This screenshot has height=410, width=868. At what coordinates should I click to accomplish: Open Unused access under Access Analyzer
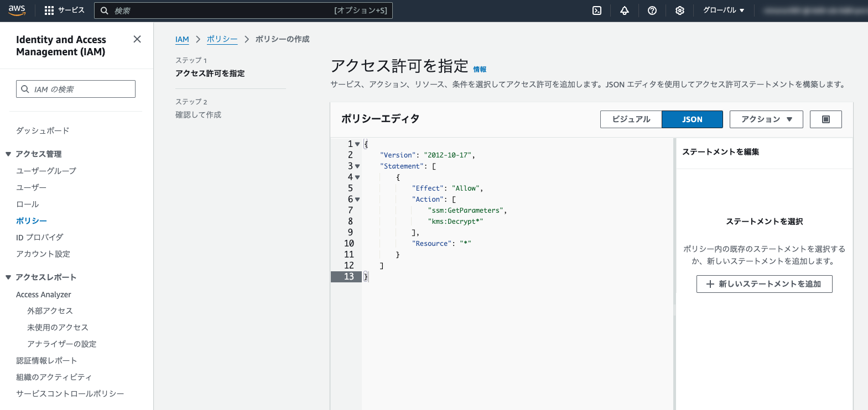point(58,328)
